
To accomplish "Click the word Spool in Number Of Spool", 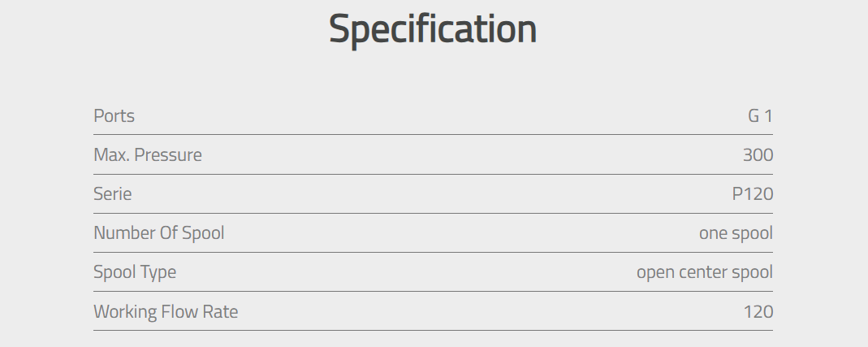I will pos(203,233).
